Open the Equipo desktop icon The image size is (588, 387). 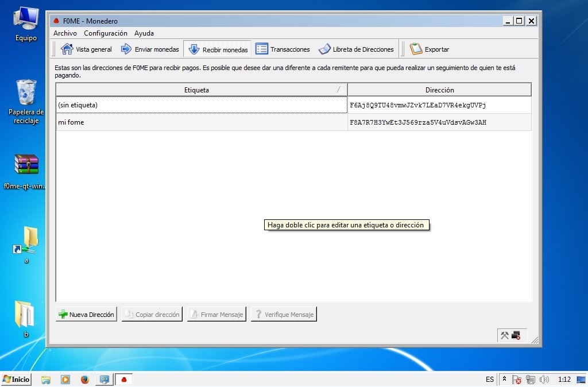(26, 24)
